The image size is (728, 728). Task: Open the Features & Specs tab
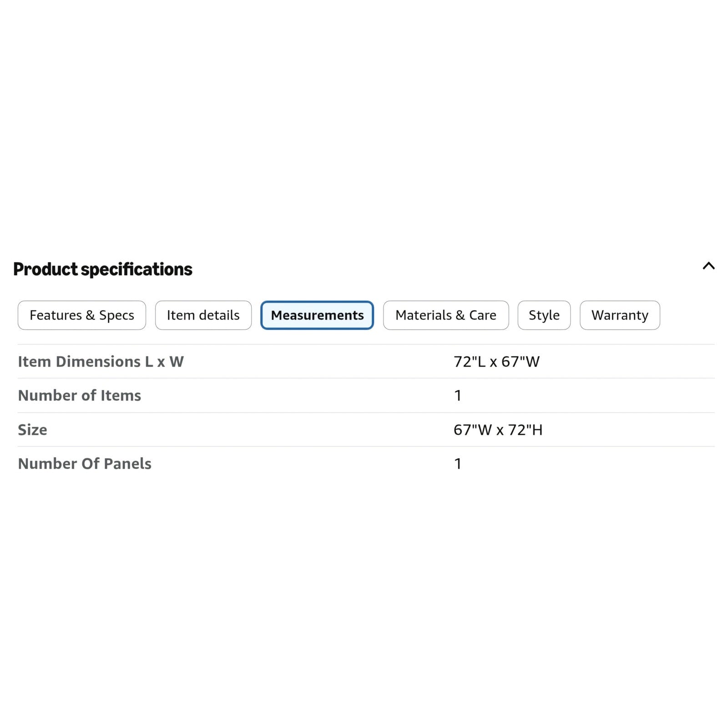point(82,315)
